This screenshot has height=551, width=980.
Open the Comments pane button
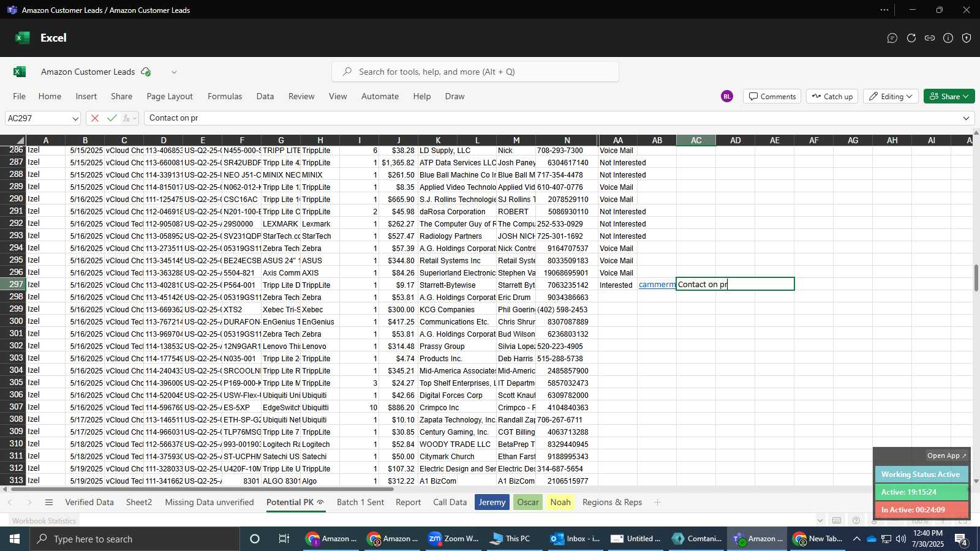(x=772, y=96)
